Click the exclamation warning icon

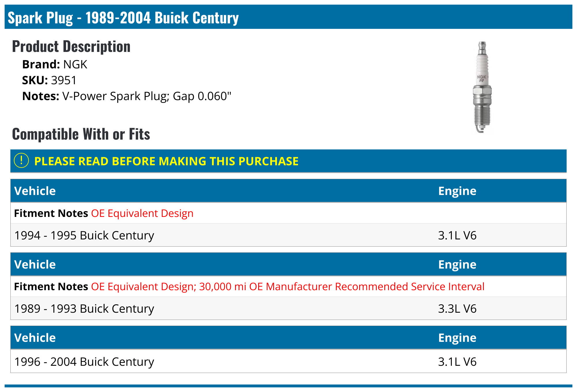coord(21,161)
